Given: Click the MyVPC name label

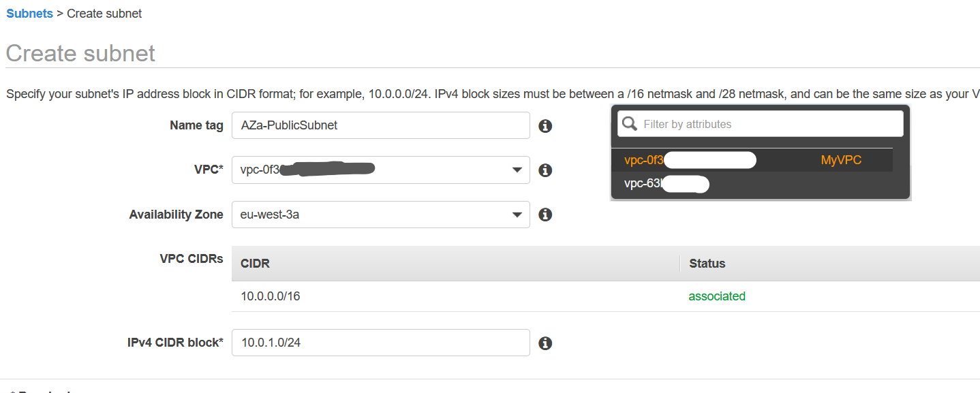Looking at the screenshot, I should [841, 161].
